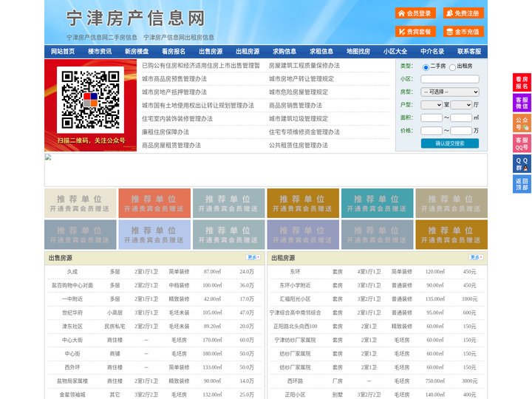Click the maximum 面积 input field

(x=461, y=117)
